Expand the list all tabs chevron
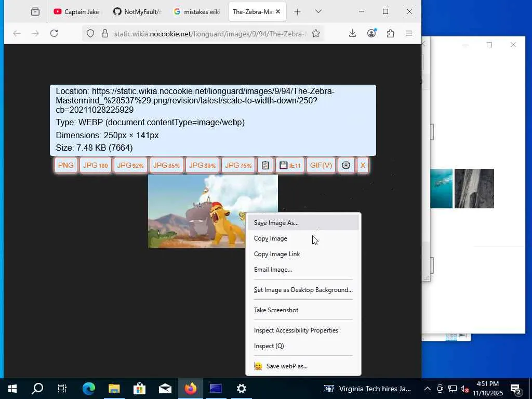Viewport: 532px width, 399px height. click(x=318, y=12)
